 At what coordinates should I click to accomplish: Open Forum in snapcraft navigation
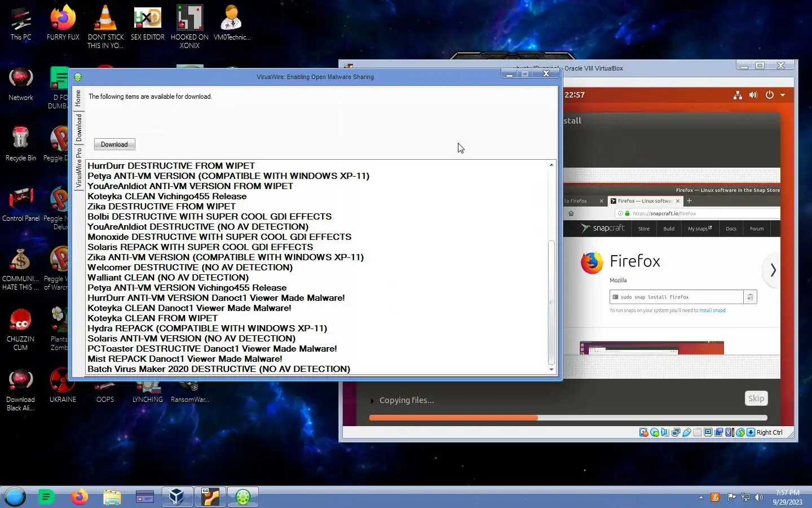pos(757,229)
